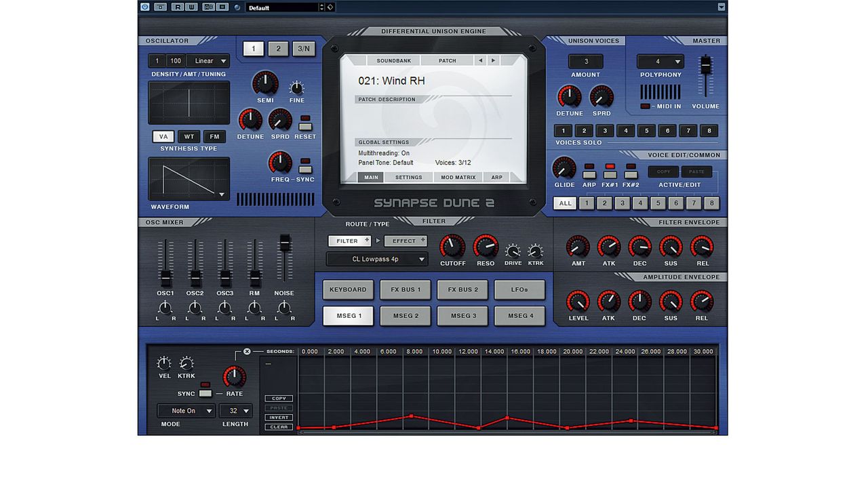Open the ARP tab in the display
Image resolution: width=868 pixels, height=488 pixels.
pos(497,178)
